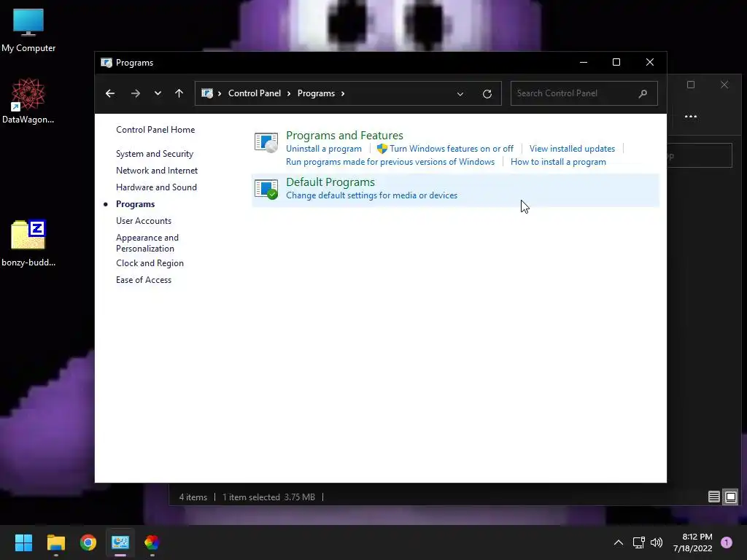Open notification center badge
Viewport: 747px width, 560px height.
(727, 542)
